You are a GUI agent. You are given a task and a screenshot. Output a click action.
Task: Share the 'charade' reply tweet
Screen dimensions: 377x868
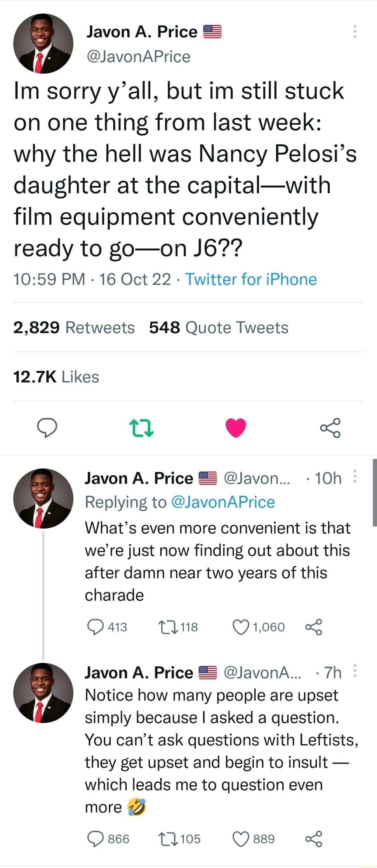click(x=314, y=627)
